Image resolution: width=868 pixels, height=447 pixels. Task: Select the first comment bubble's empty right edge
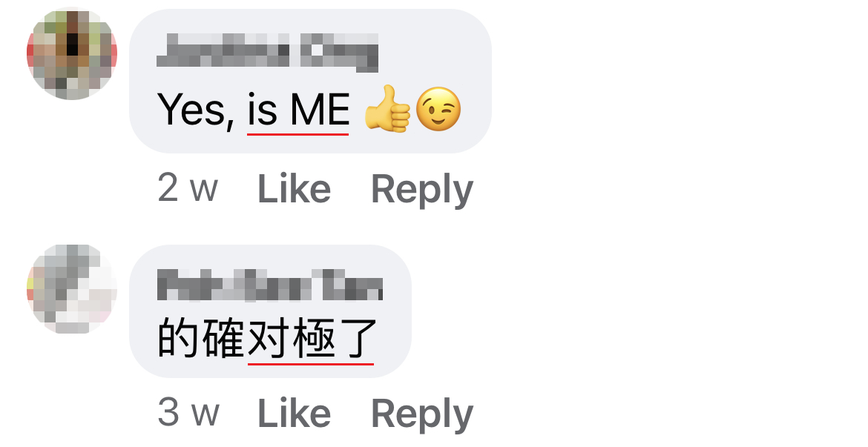[x=476, y=82]
